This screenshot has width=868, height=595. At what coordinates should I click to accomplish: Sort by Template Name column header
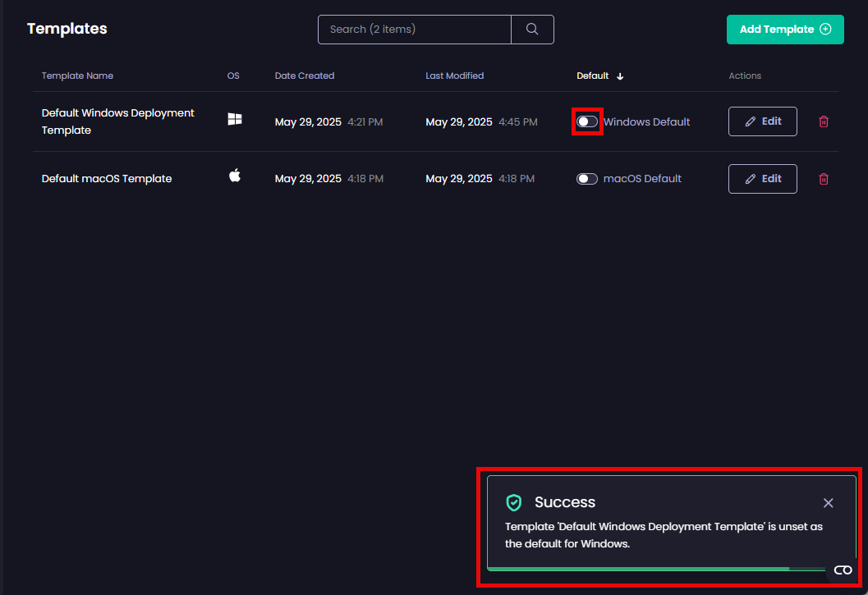tap(77, 76)
